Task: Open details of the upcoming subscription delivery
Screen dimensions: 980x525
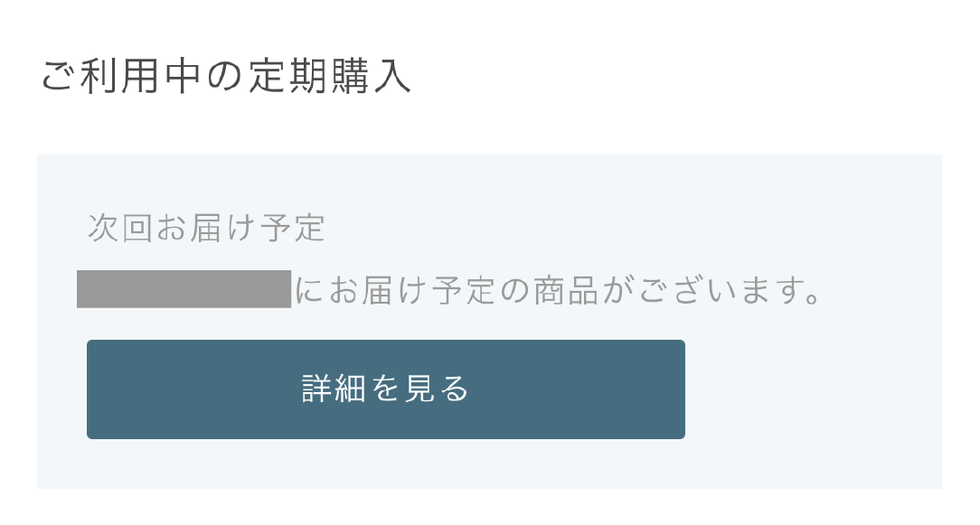Action: click(x=386, y=389)
